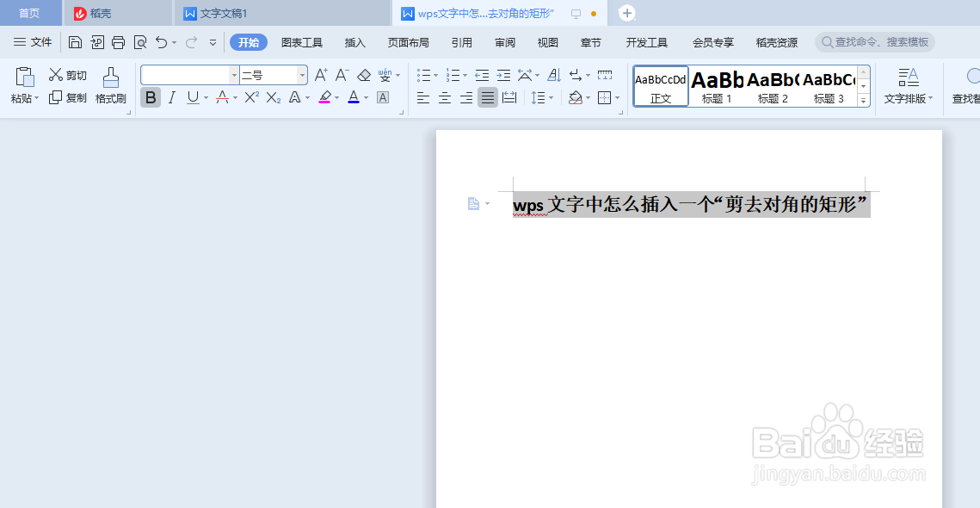Click the paragraph layout icon beside title

(474, 203)
